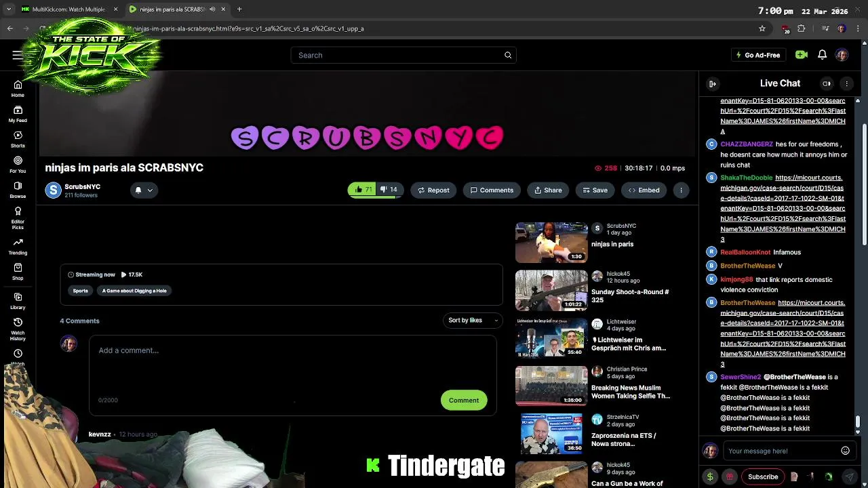Viewport: 868px width, 488px height.
Task: Open My Feed in the sidebar
Action: [18, 114]
